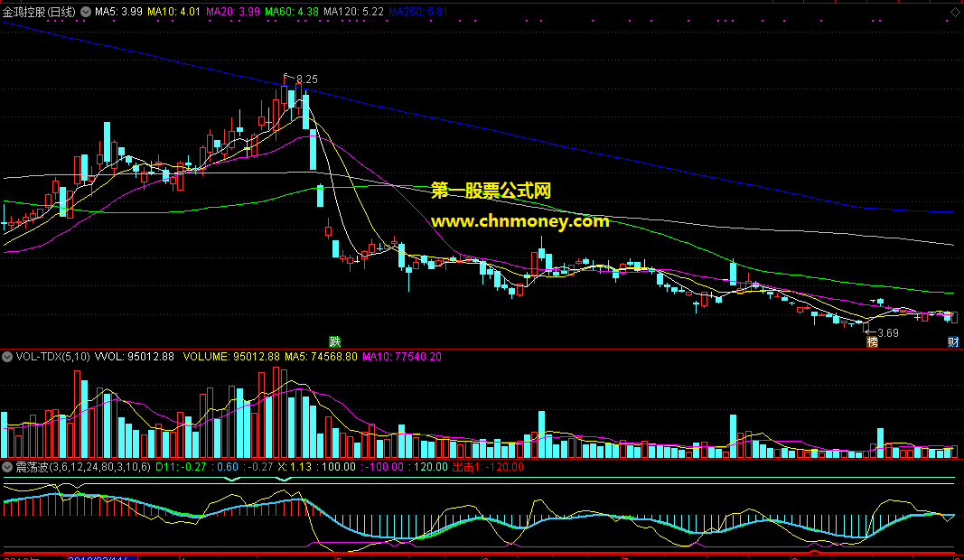Click the D11: -0.27 value
The image size is (964, 560).
tap(181, 467)
